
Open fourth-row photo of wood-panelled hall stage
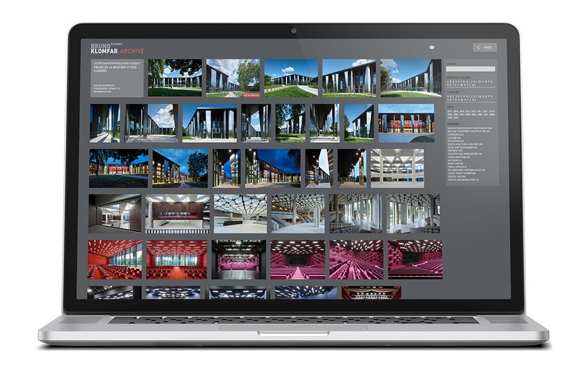coord(178,214)
